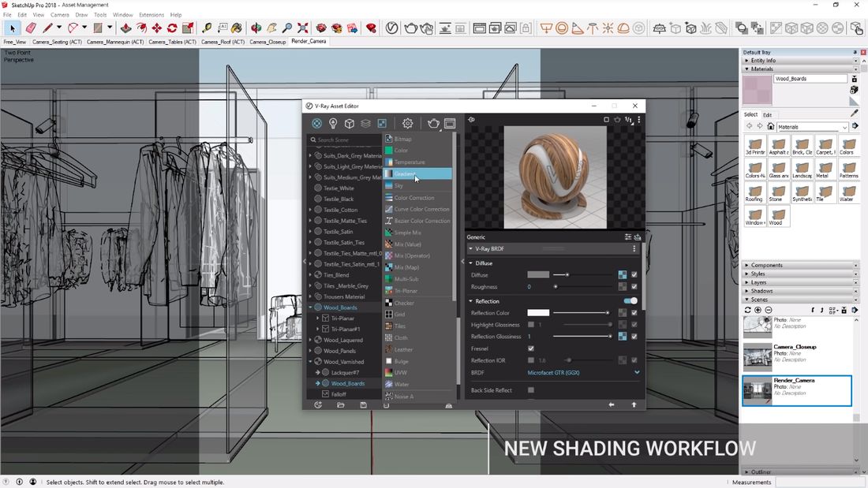Viewport: 868px width, 488px height.
Task: Open the BRDF Microfacet GTR (GGX) dropdown
Action: point(568,372)
